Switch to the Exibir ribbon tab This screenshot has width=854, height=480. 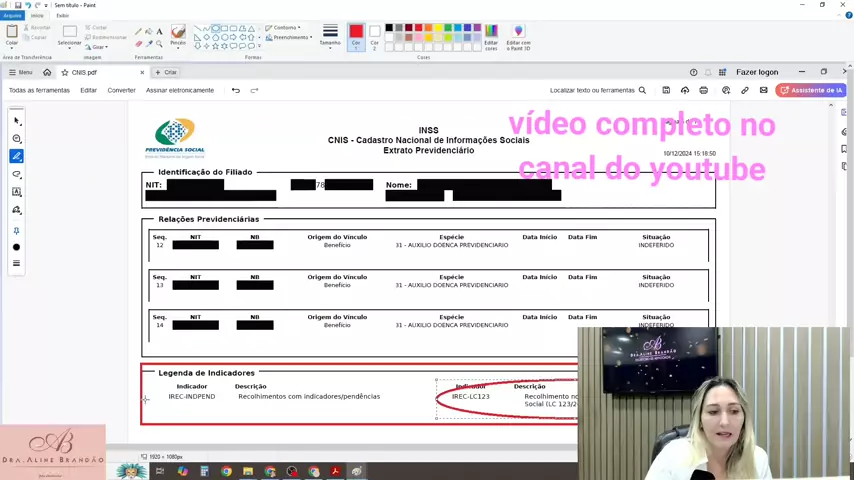tap(63, 15)
